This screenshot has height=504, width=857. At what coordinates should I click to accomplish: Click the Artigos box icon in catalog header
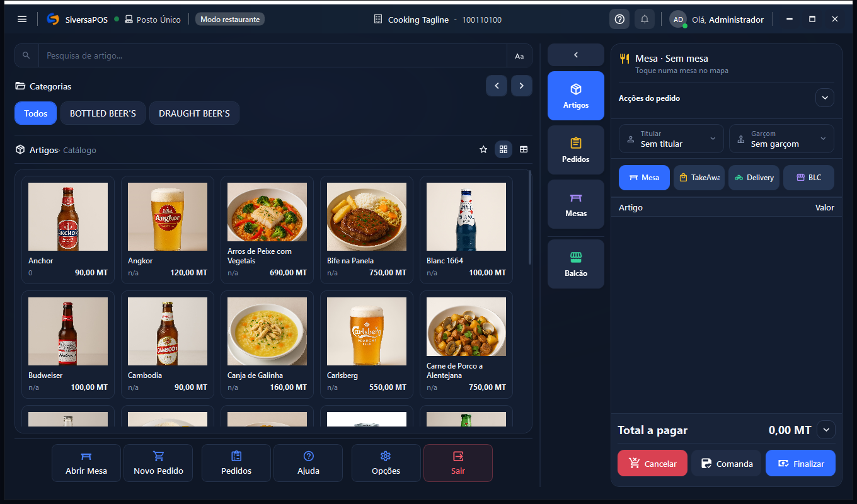click(20, 150)
